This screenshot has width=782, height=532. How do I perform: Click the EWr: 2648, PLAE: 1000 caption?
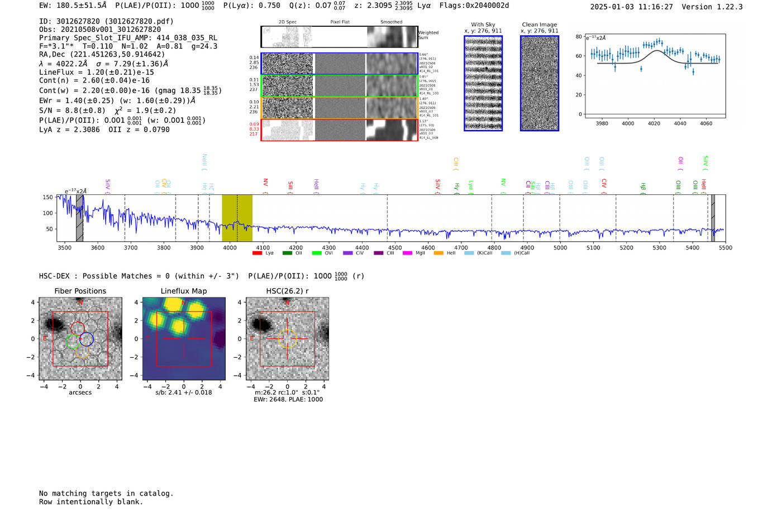tap(288, 400)
